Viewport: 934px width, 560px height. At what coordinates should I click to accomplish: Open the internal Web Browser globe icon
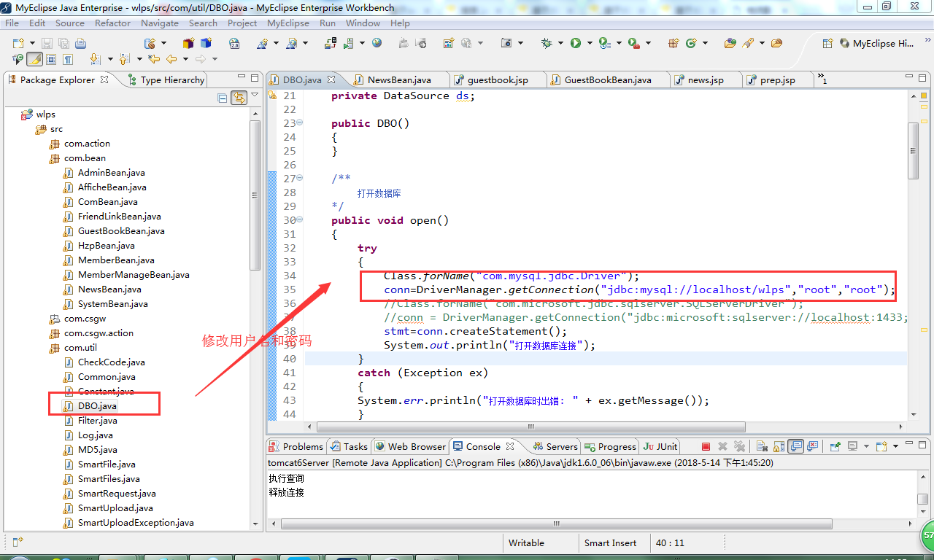tap(377, 42)
